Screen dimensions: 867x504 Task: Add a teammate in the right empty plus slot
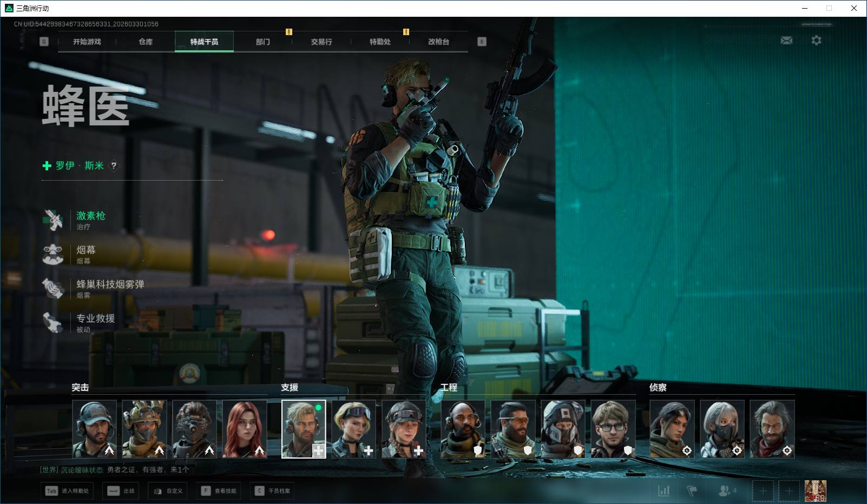click(789, 491)
